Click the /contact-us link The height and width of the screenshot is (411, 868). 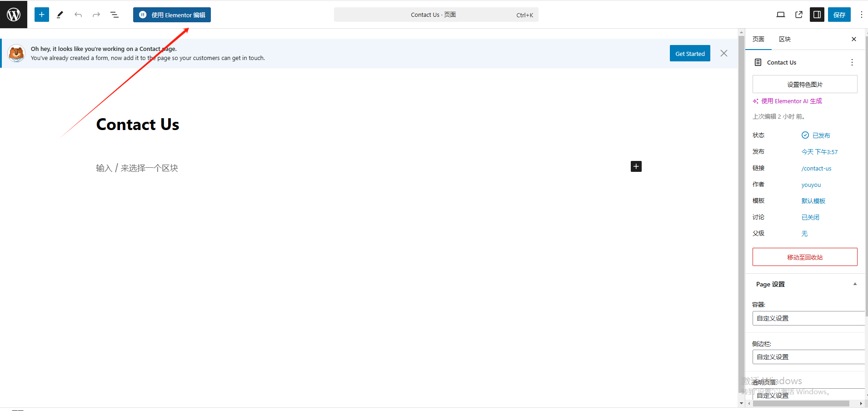(817, 168)
